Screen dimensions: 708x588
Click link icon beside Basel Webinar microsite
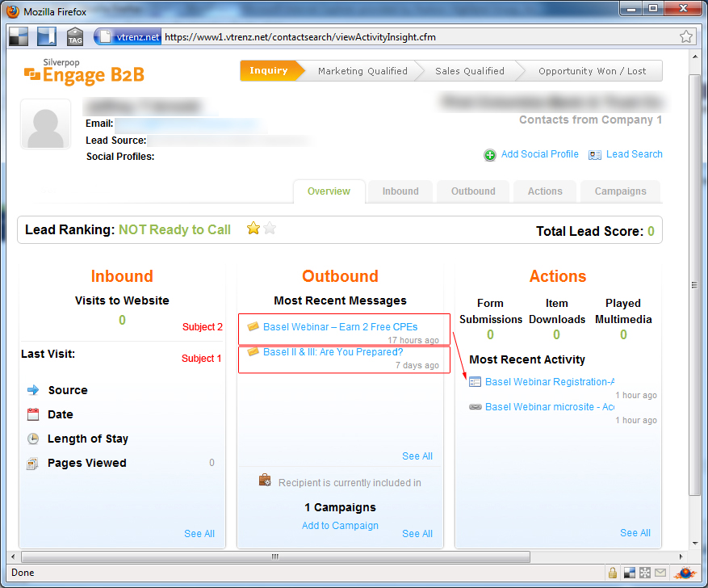point(475,407)
